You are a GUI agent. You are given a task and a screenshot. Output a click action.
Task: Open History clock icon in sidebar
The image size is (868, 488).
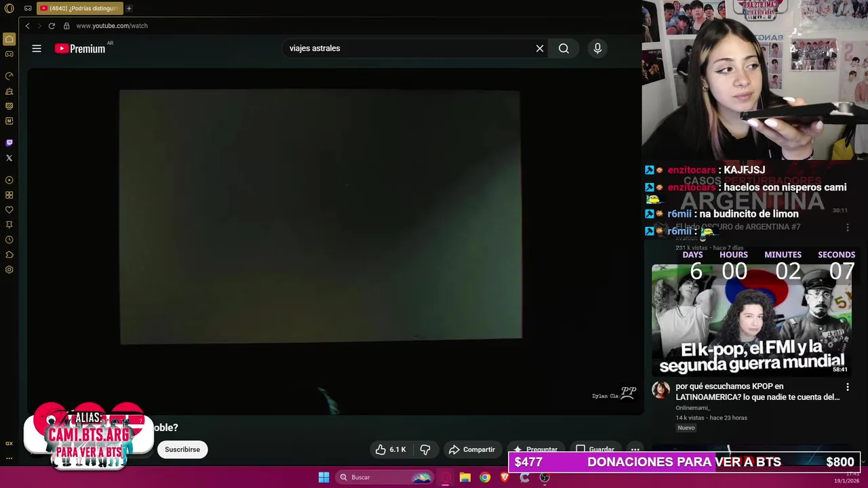coord(9,240)
